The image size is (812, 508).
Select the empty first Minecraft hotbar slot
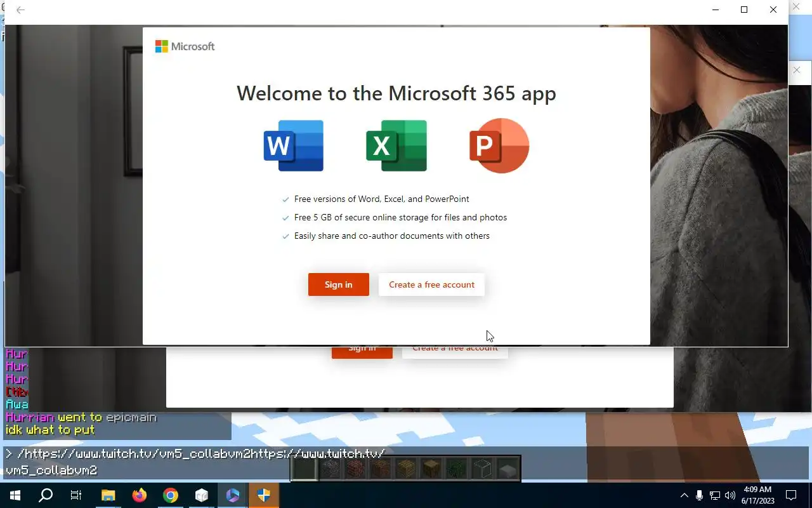pos(304,469)
